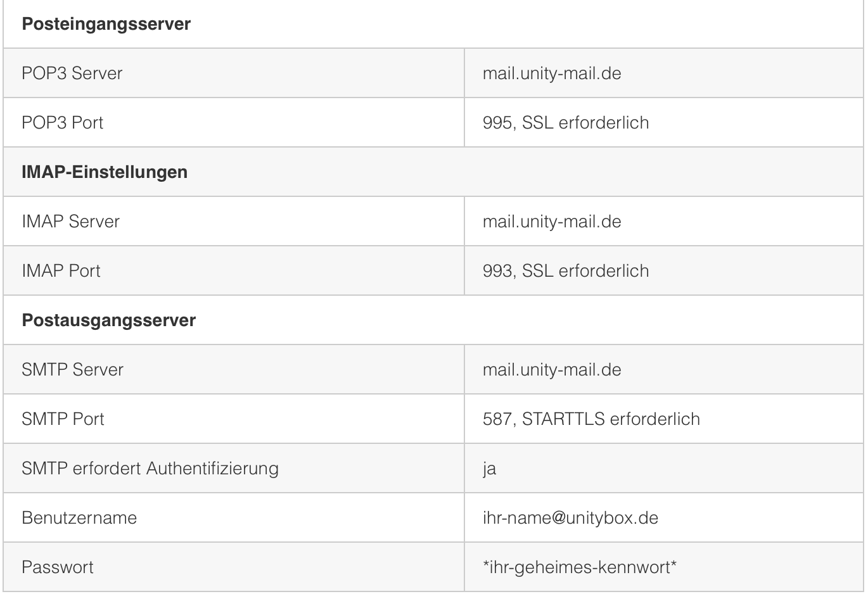
Task: Click the POP3 Server label cell
Action: [x=72, y=73]
